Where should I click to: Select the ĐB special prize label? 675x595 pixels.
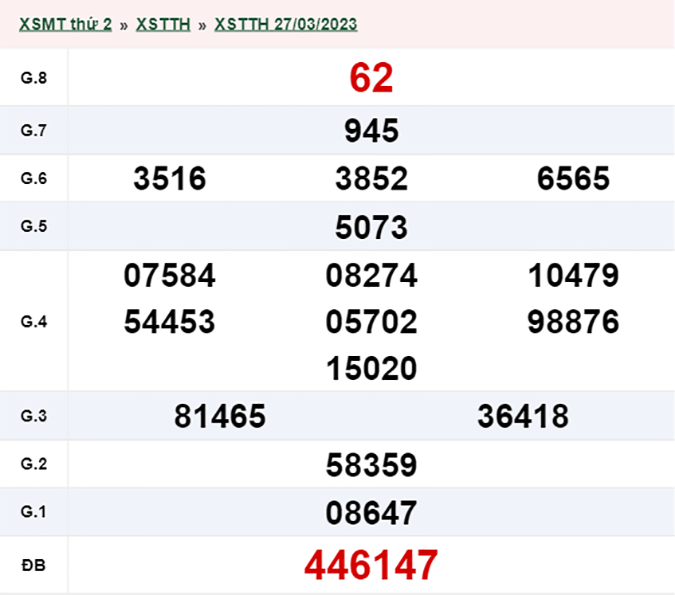(34, 565)
